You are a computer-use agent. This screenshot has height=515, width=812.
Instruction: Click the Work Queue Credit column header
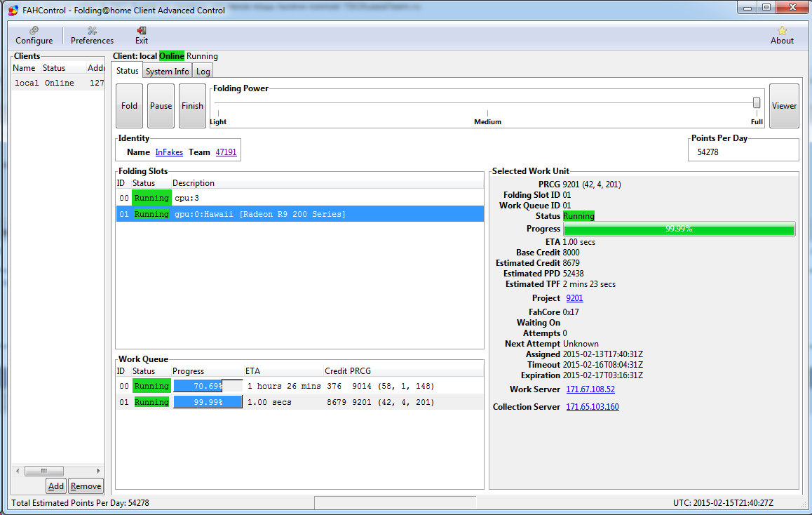[x=336, y=371]
